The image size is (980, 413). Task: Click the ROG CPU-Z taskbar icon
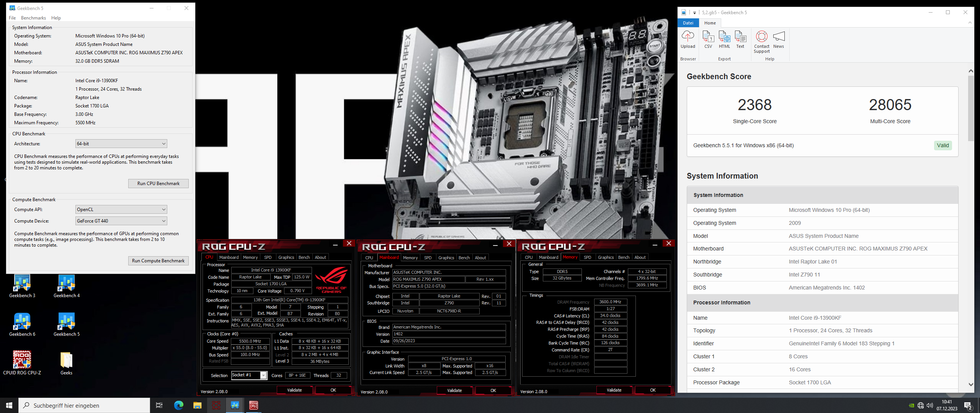(254, 405)
